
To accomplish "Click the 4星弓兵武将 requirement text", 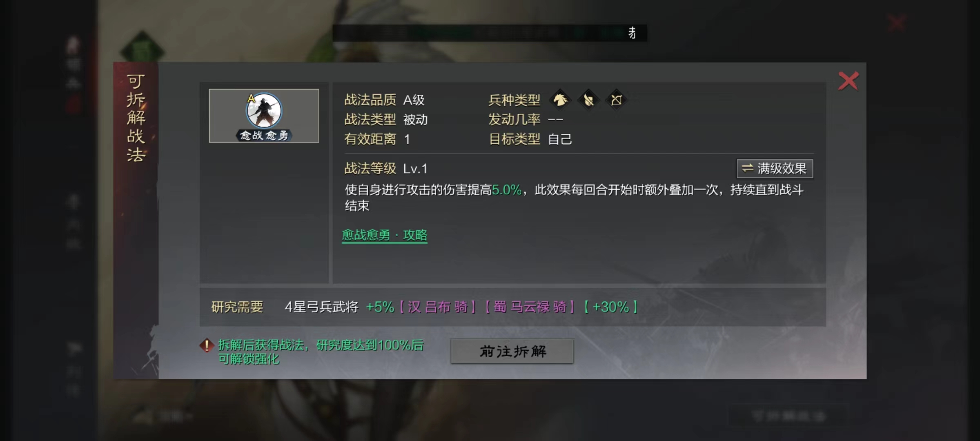I will pos(321,307).
